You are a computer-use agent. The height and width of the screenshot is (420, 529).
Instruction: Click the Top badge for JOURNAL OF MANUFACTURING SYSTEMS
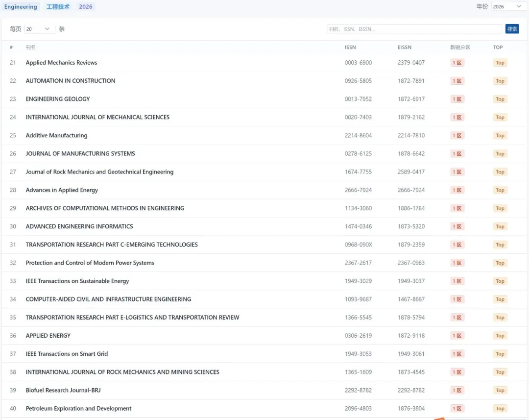pos(500,154)
